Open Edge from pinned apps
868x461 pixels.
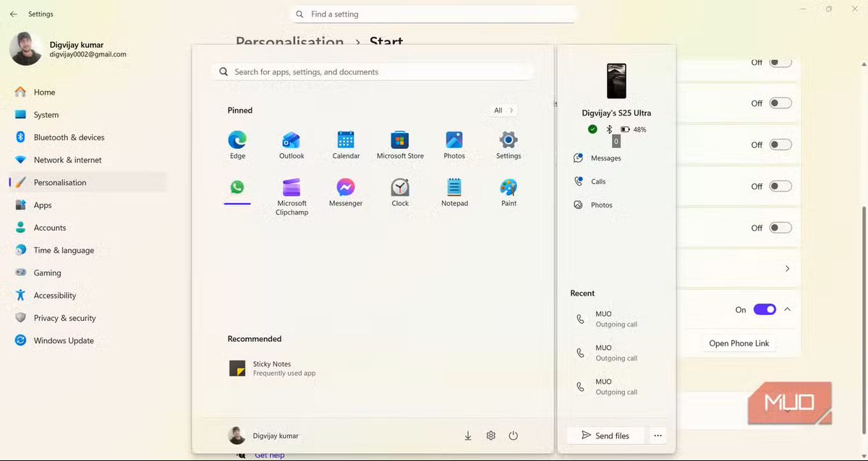pyautogui.click(x=237, y=145)
